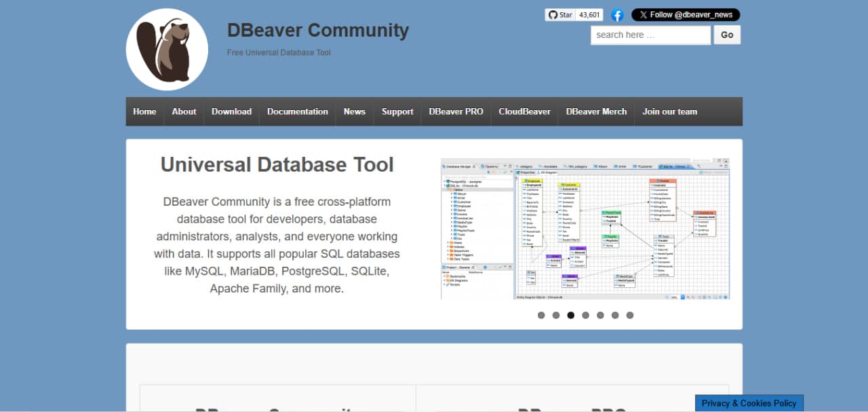Image resolution: width=868 pixels, height=412 pixels.
Task: Open the GitHub star count 43,601
Action: coord(590,15)
